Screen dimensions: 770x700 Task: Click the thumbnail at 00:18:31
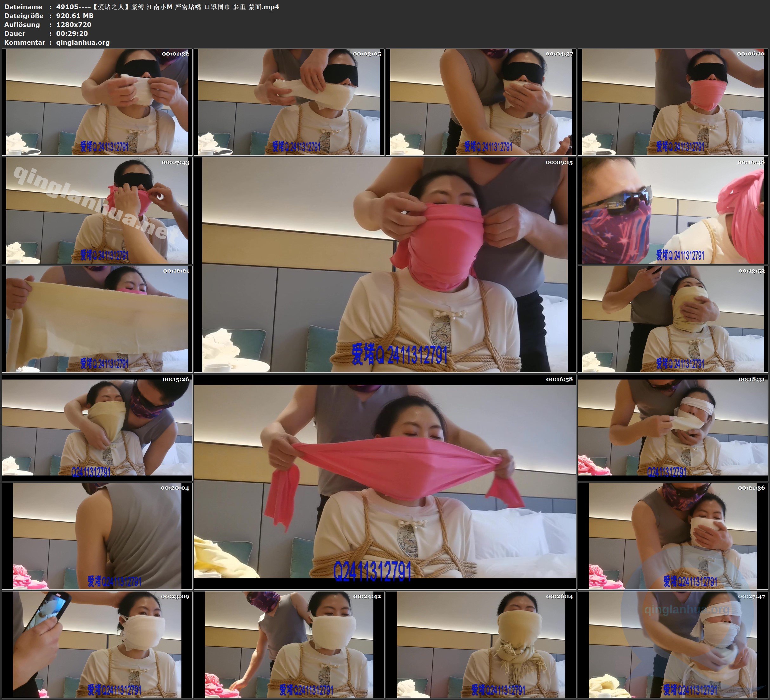click(x=673, y=427)
